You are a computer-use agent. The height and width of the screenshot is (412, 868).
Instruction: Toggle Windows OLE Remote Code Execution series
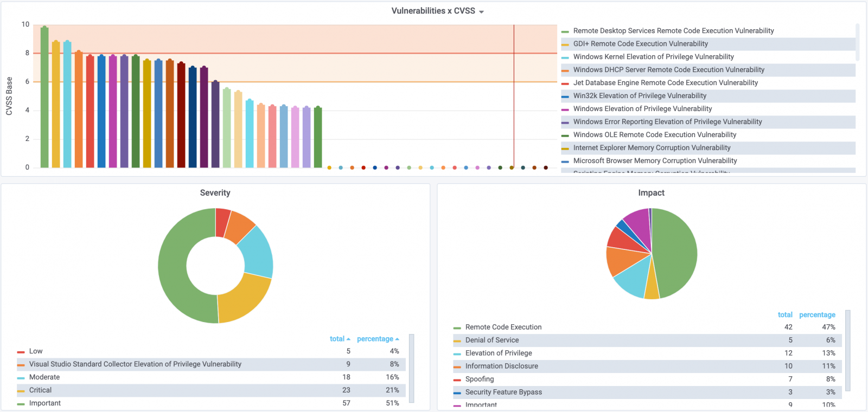point(655,135)
